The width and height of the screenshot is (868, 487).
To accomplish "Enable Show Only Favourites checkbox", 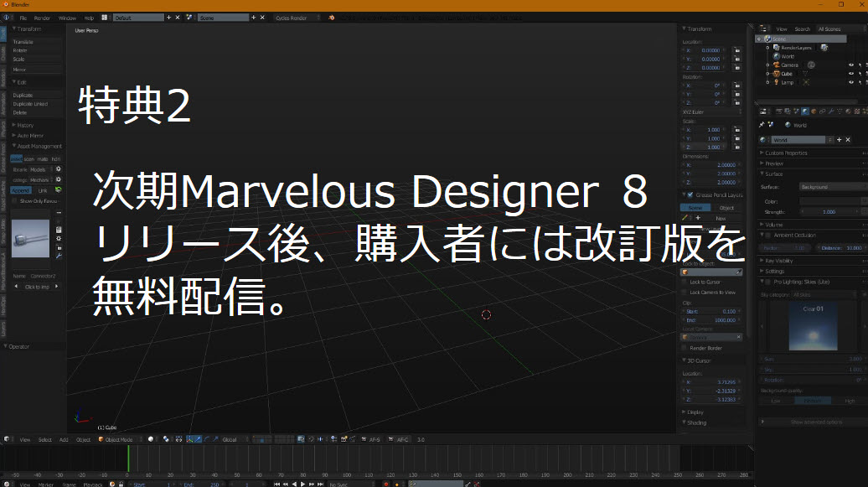I will pos(15,201).
